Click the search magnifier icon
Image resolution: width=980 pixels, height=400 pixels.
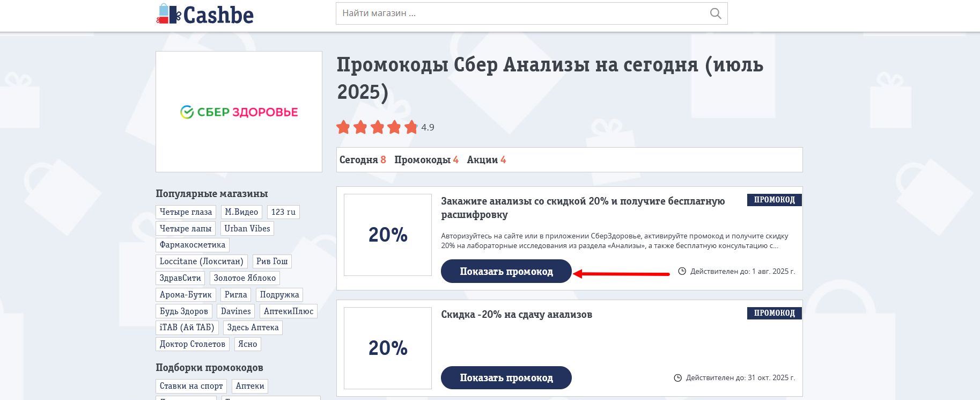[x=716, y=13]
